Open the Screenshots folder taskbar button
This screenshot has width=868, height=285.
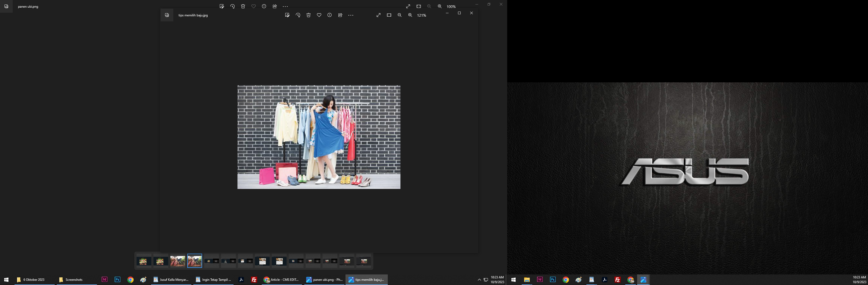(x=77, y=280)
